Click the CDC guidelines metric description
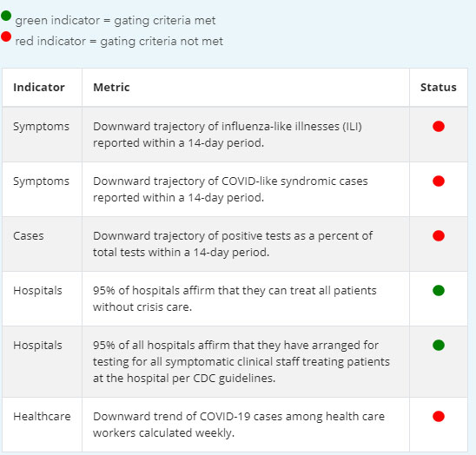 pyautogui.click(x=241, y=361)
